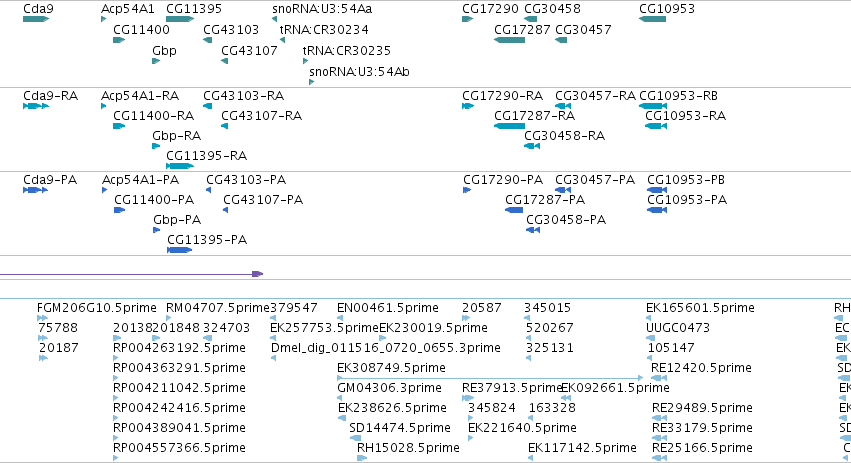Click the EK117142.5prime EST label
The image size is (851, 463).
point(582,448)
